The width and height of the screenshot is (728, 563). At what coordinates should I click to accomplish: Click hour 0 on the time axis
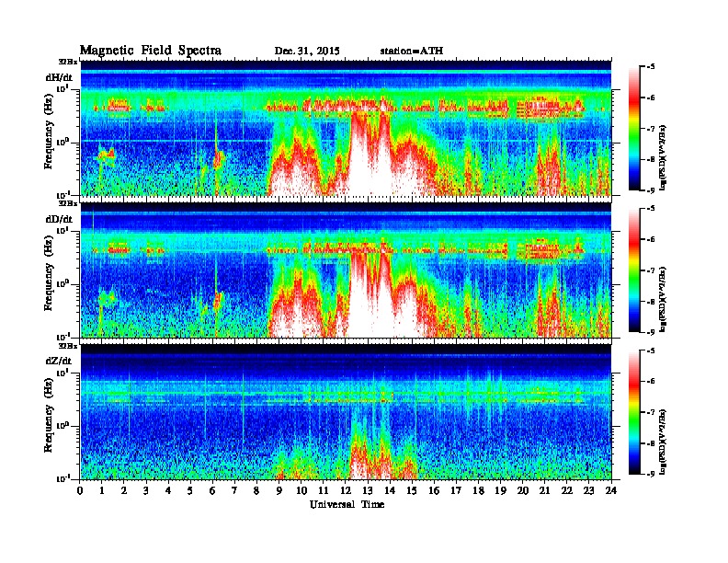(80, 490)
